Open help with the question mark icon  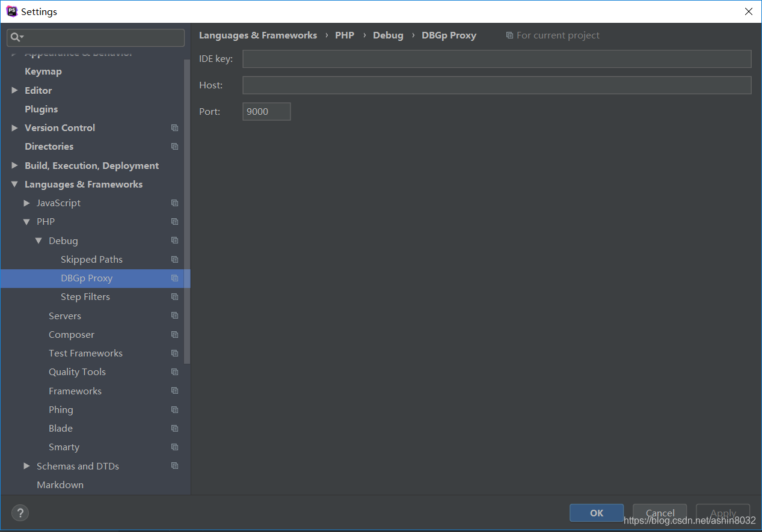20,513
